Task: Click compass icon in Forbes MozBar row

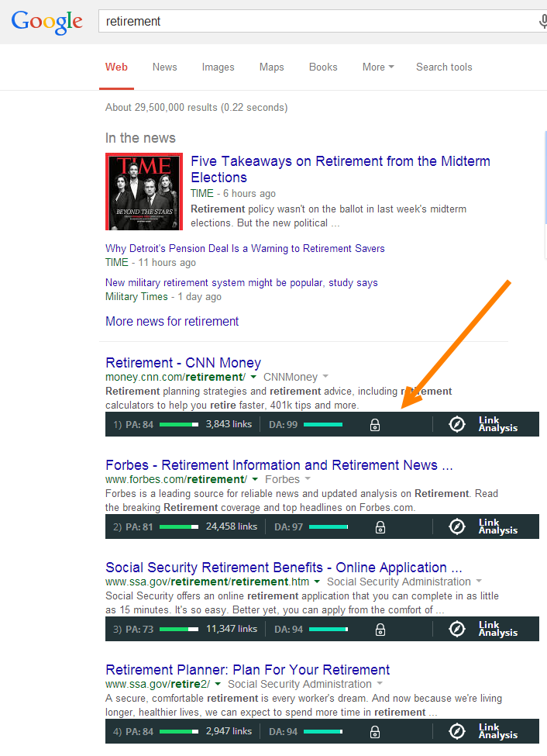Action: point(457,526)
